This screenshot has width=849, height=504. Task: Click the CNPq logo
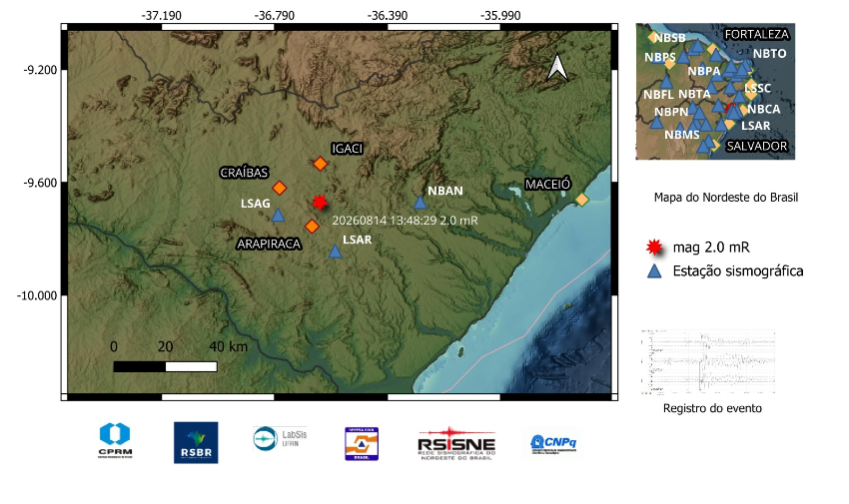pyautogui.click(x=553, y=444)
